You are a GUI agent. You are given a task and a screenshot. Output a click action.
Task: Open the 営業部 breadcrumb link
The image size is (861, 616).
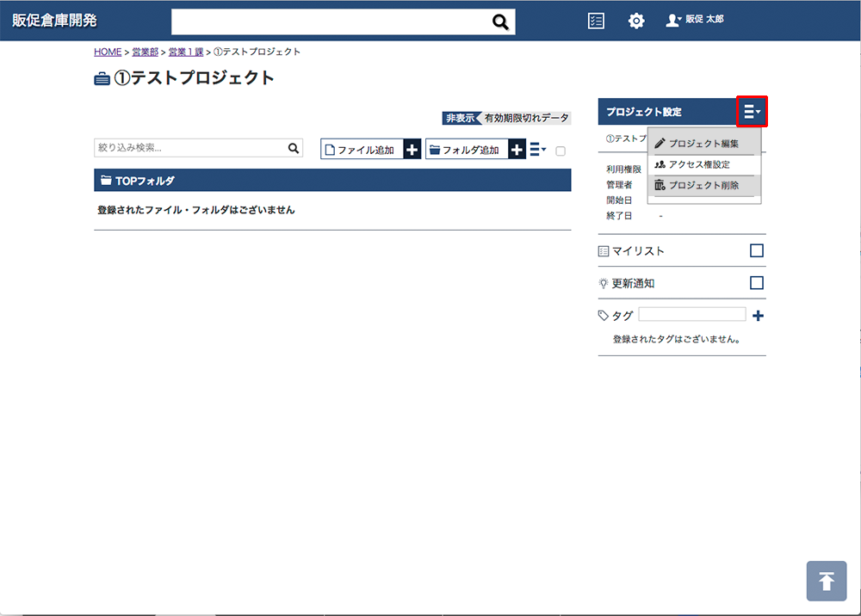pyautogui.click(x=145, y=52)
